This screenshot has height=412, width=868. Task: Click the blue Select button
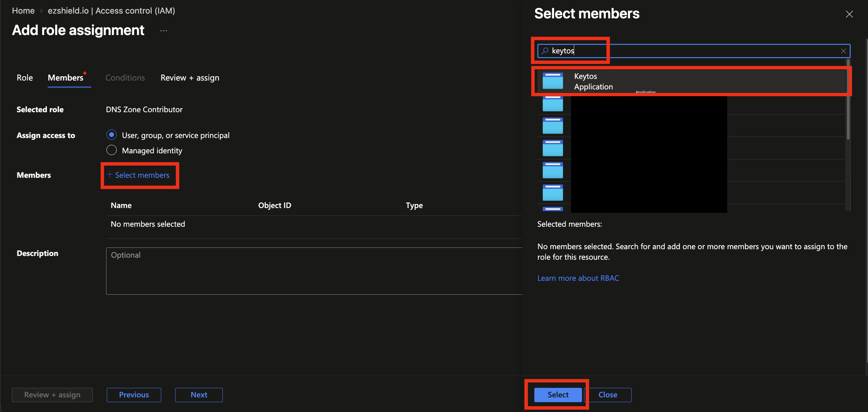click(x=558, y=395)
